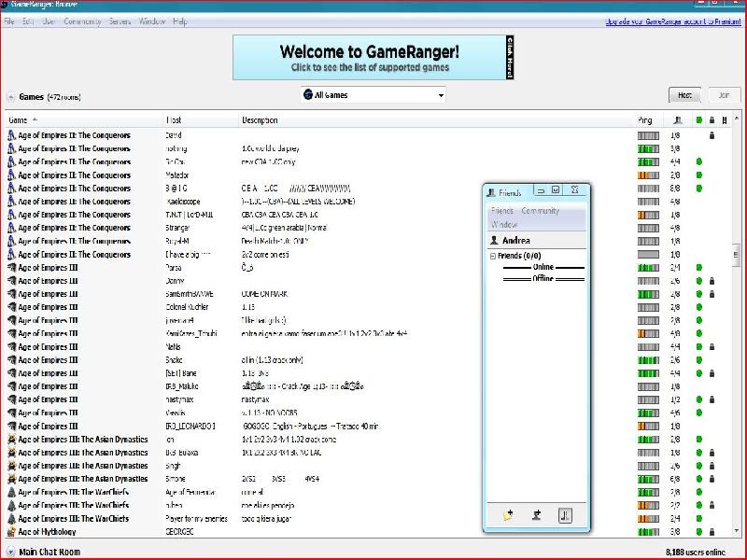
Task: Click the WarChiefs icon in Prayer for my enemies row
Action: (x=11, y=519)
